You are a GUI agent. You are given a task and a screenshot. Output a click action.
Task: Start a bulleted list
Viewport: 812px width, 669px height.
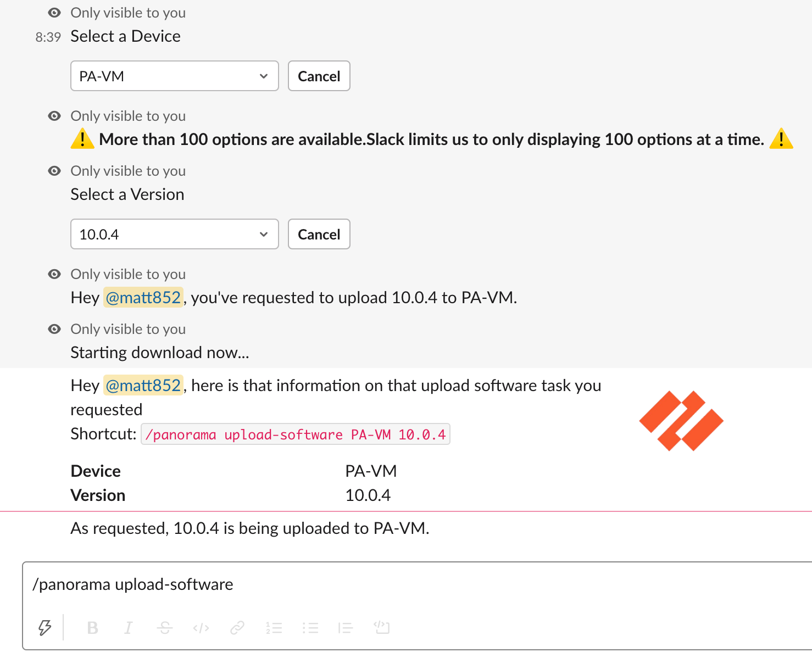[x=310, y=627]
